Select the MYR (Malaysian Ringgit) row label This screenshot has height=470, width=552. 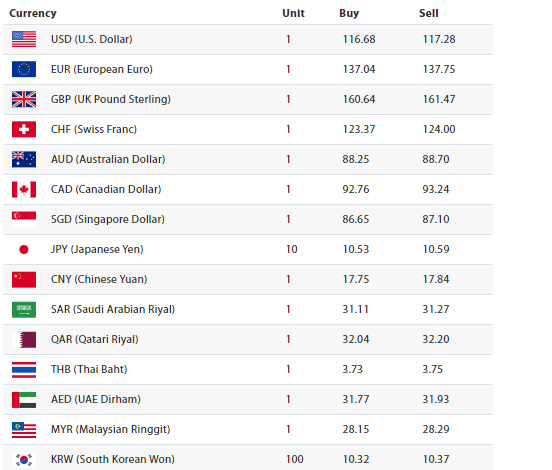tap(111, 430)
